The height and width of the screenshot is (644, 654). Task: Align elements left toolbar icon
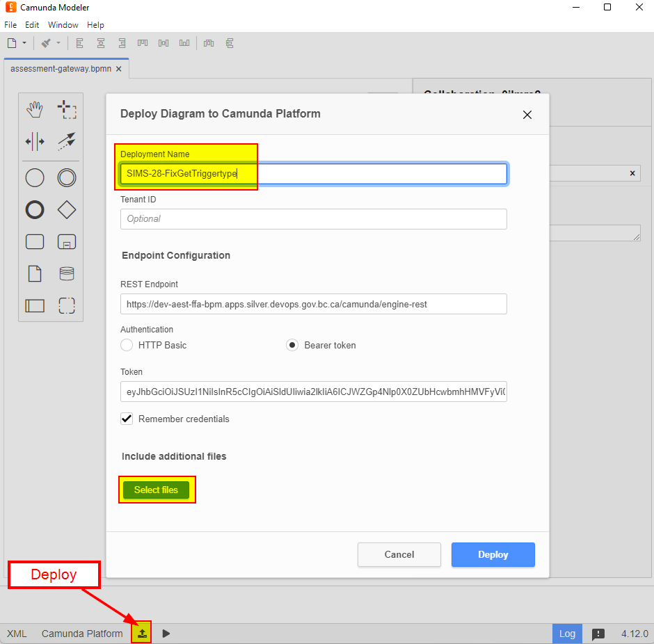(x=80, y=43)
